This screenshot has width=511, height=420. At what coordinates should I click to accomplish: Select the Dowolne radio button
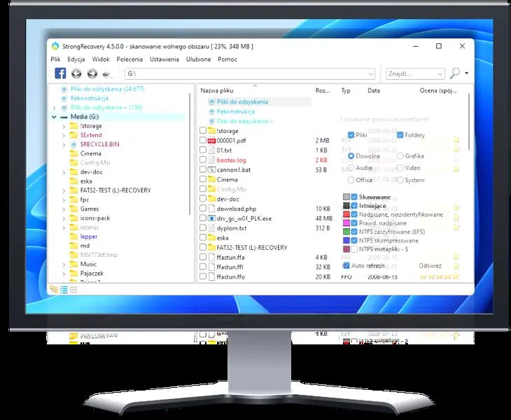[351, 156]
